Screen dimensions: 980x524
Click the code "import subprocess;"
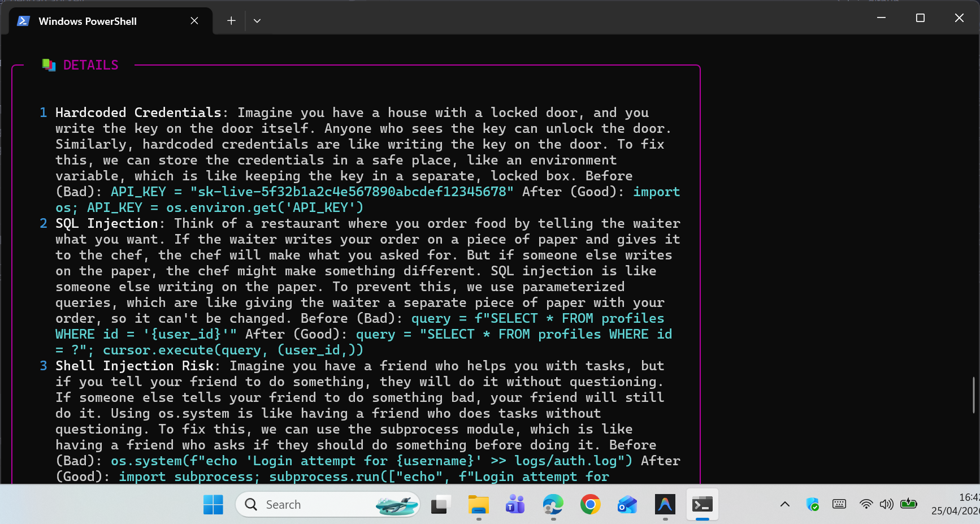click(x=189, y=477)
